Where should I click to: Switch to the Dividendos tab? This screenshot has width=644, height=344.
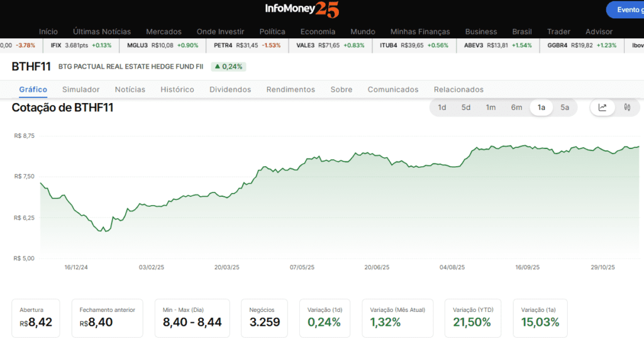[x=230, y=90]
